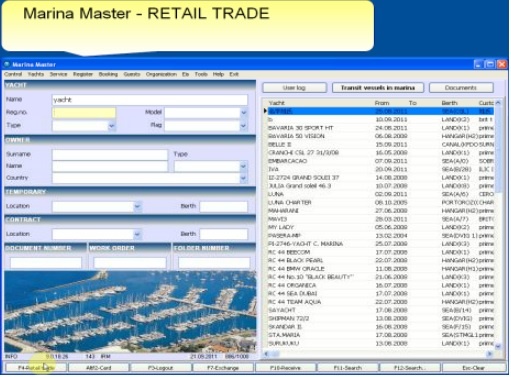Select the EMBARCACAO row
The width and height of the screenshot is (511, 377).
click(380, 161)
